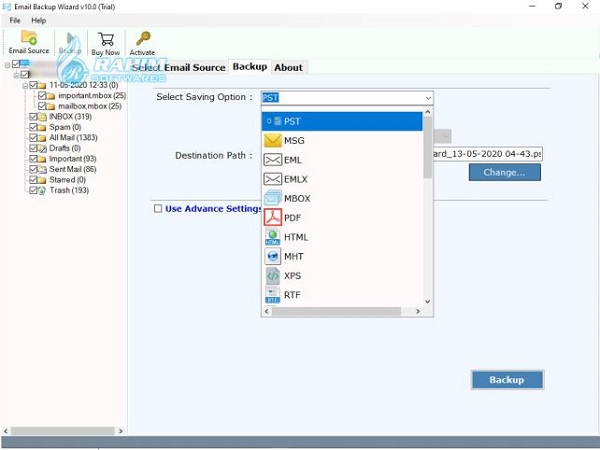Screen dimensions: 600x450
Task: Click the dropdown list vertical scrollbar thumb
Action: pyautogui.click(x=428, y=147)
